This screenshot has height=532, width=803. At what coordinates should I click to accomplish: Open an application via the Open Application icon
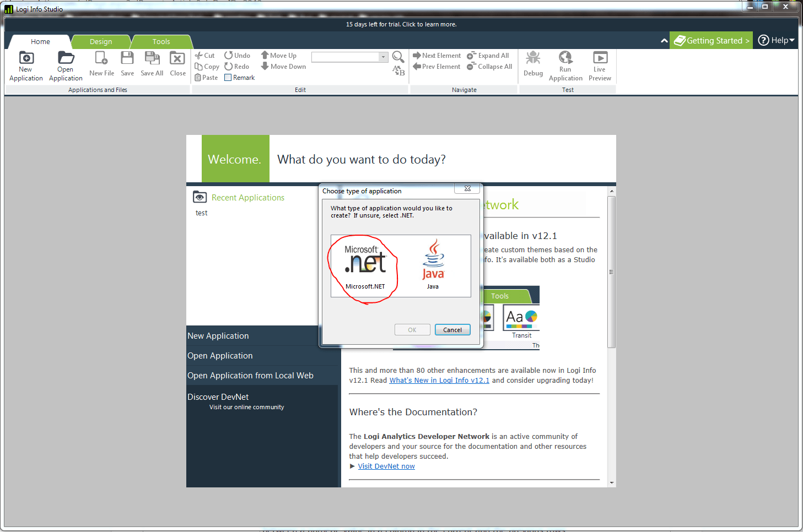(65, 65)
